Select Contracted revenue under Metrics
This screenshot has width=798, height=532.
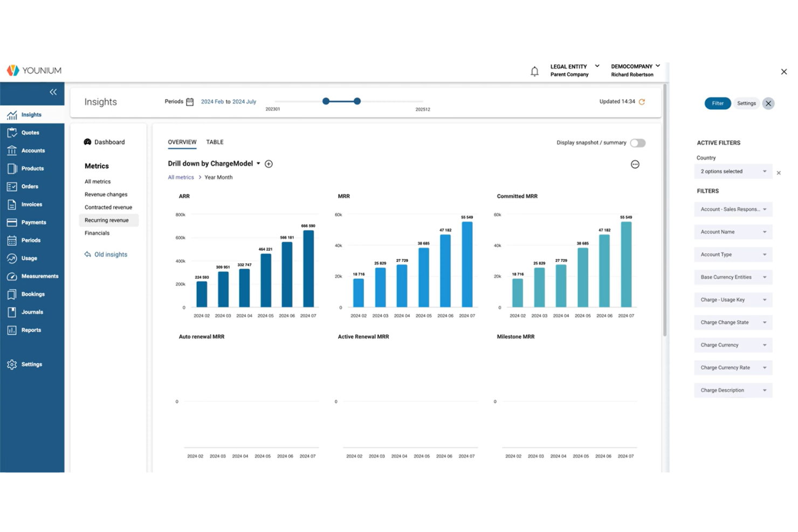coord(108,207)
